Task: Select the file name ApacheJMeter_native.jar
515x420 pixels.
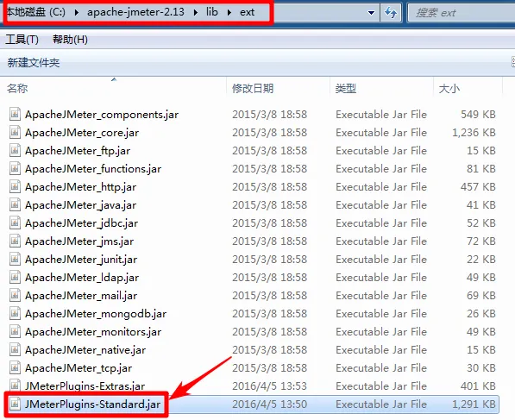Action: (85, 350)
